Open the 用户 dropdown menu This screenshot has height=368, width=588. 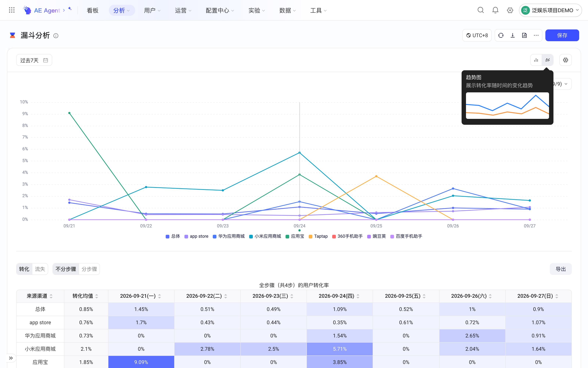152,10
